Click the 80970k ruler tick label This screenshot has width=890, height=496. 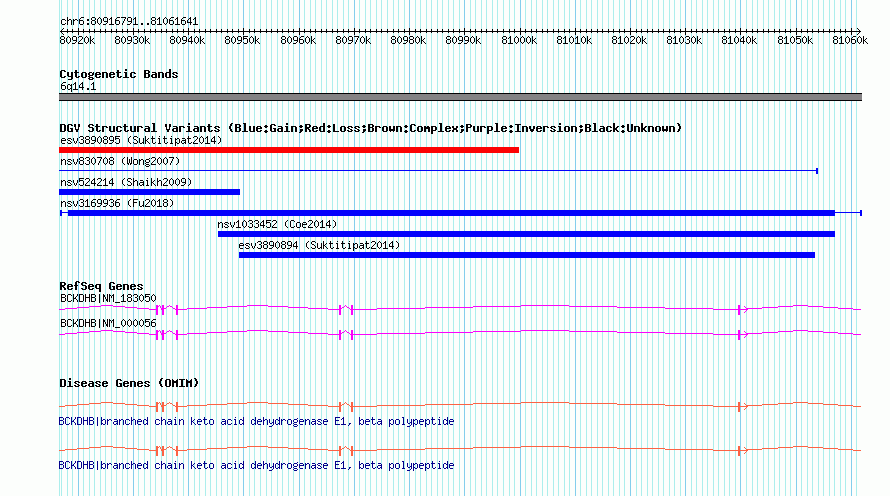point(353,40)
